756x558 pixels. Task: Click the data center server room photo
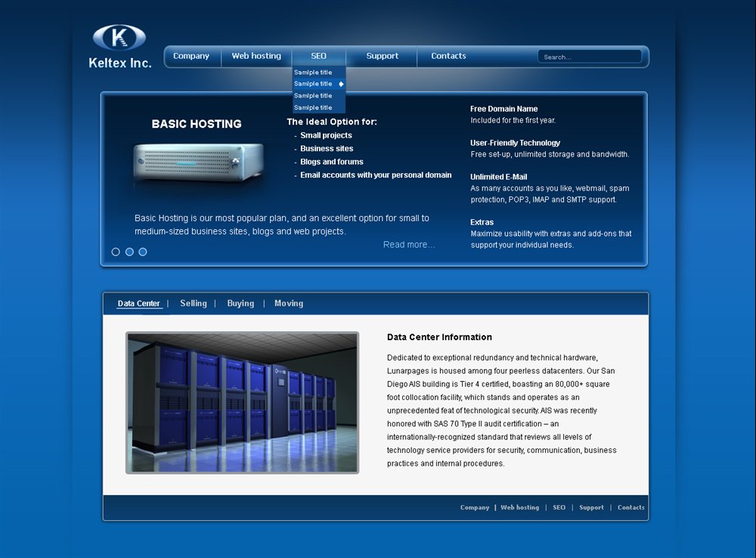tap(242, 403)
